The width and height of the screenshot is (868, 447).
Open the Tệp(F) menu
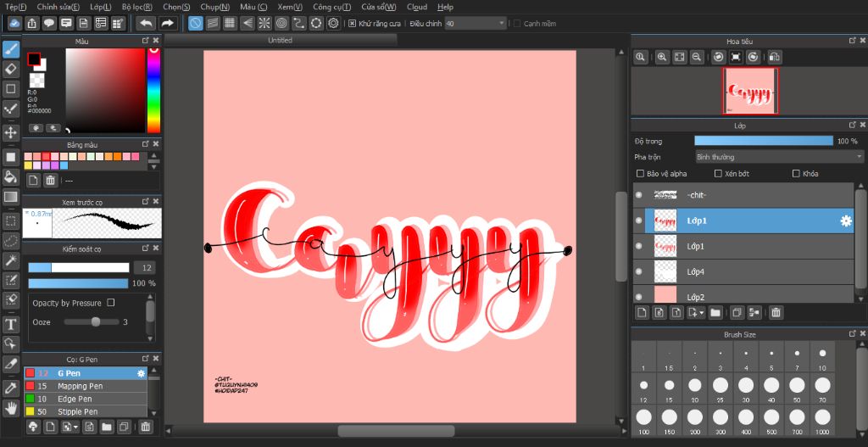coord(16,7)
